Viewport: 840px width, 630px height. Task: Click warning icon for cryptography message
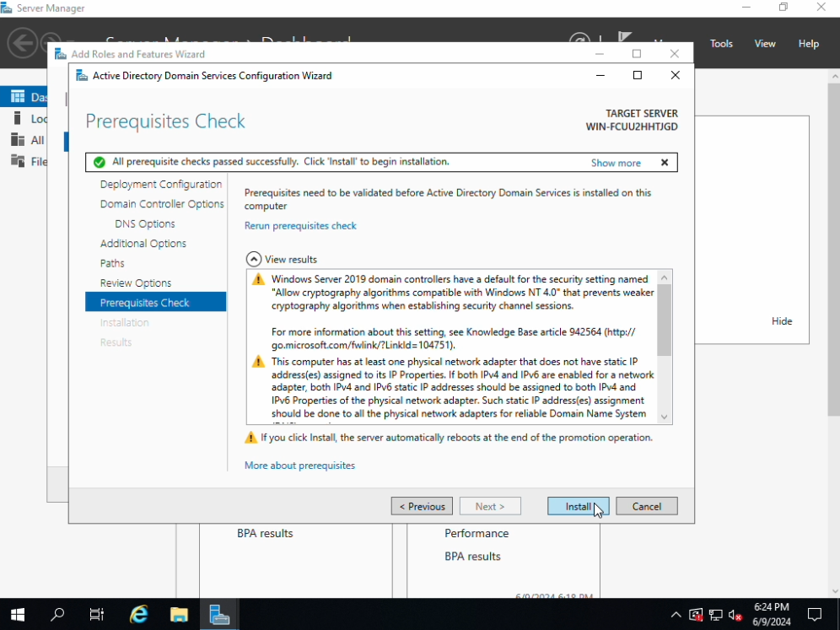click(258, 280)
